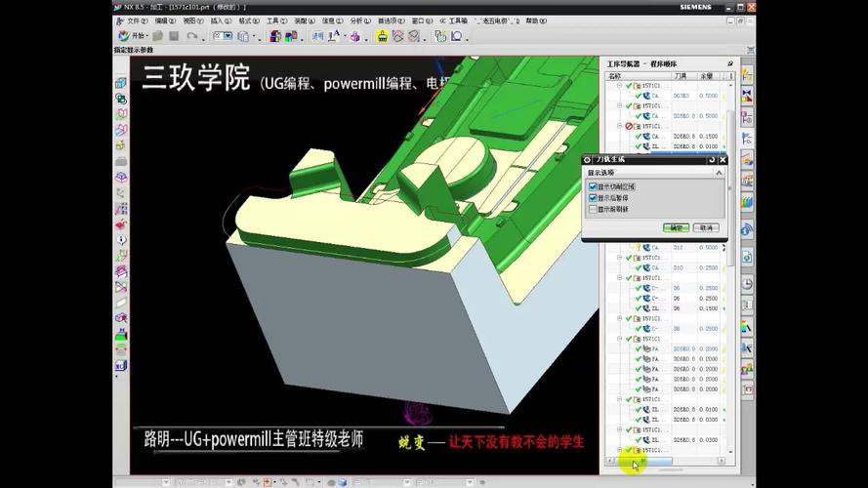Enable the 显示前刷新 checkbox
Viewport: 868px width, 488px height.
coord(593,209)
